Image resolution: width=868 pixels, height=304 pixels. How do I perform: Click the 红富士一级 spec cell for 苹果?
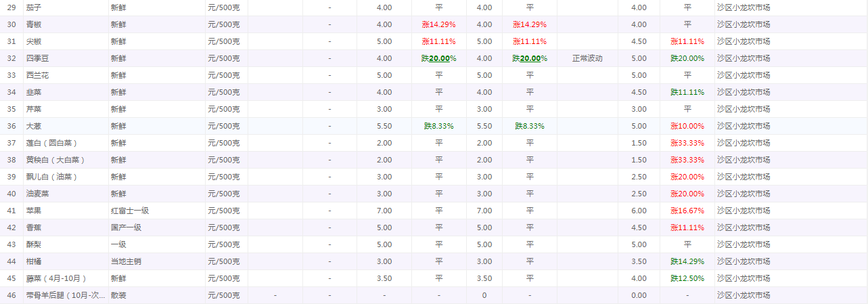tap(130, 211)
